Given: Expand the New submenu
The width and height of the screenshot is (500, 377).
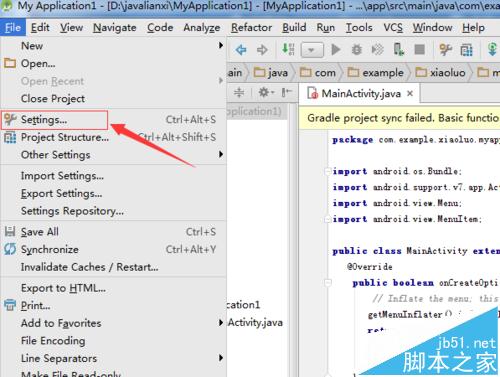Looking at the screenshot, I should pyautogui.click(x=113, y=46).
